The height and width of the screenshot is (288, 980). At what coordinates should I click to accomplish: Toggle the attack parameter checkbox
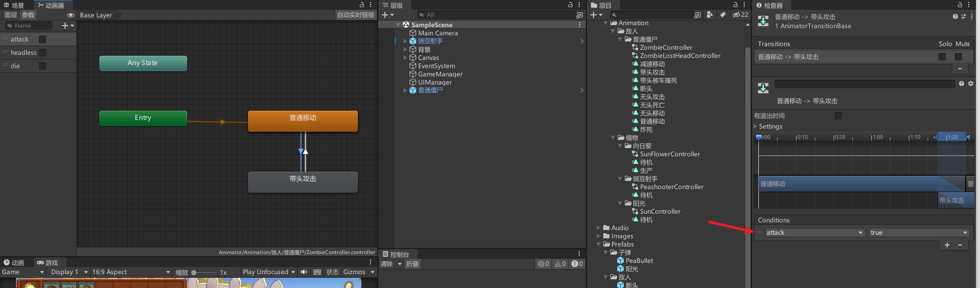43,39
